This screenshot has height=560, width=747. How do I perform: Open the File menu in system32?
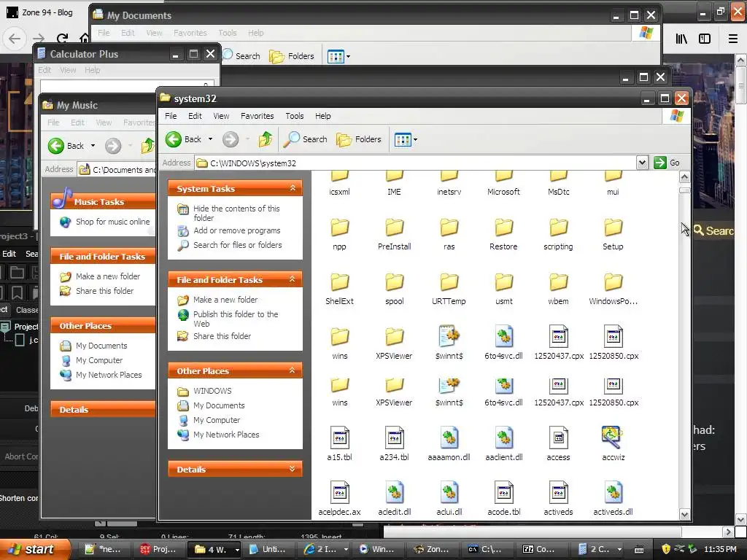pyautogui.click(x=171, y=116)
